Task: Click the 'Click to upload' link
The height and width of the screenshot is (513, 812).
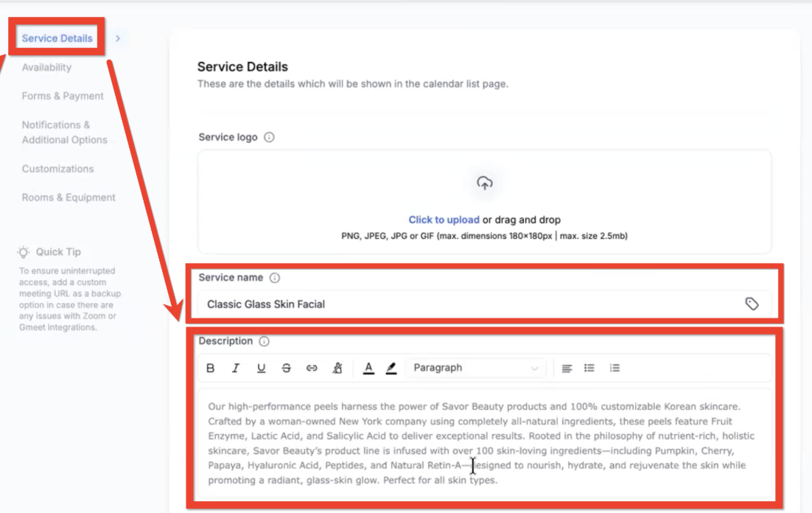Action: 444,220
